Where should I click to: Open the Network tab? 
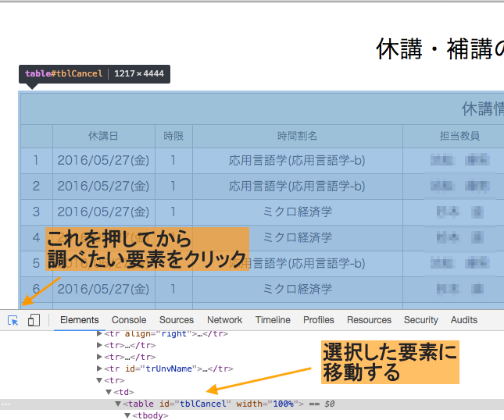point(225,320)
